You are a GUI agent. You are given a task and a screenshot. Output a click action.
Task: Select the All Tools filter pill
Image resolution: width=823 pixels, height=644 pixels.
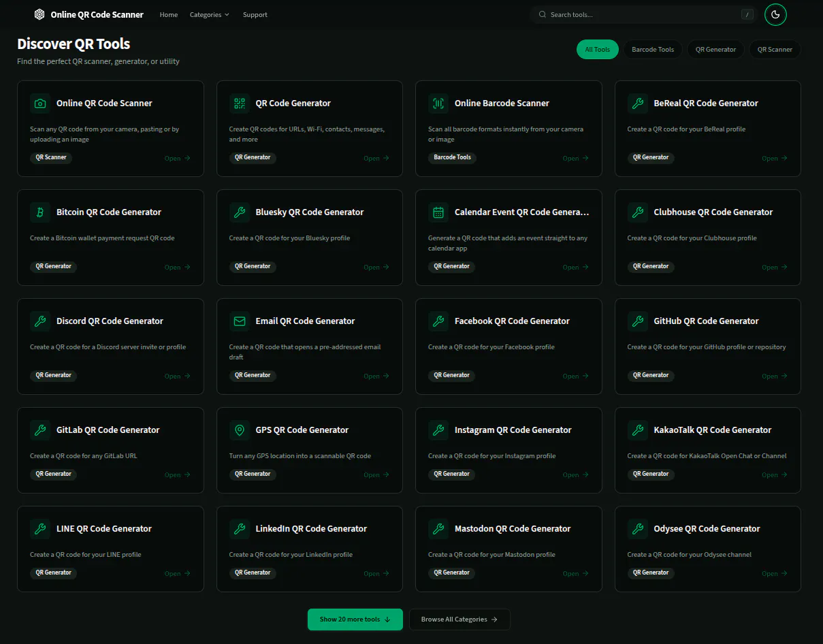(x=598, y=49)
